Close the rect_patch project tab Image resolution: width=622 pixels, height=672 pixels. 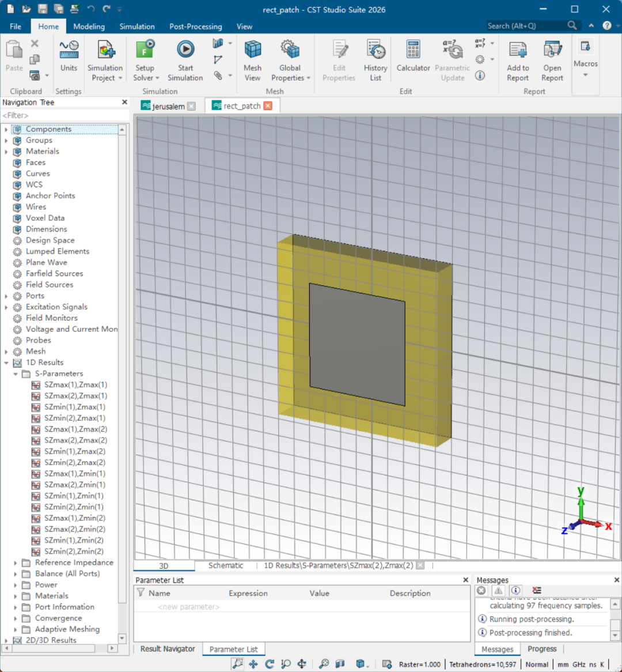point(268,106)
